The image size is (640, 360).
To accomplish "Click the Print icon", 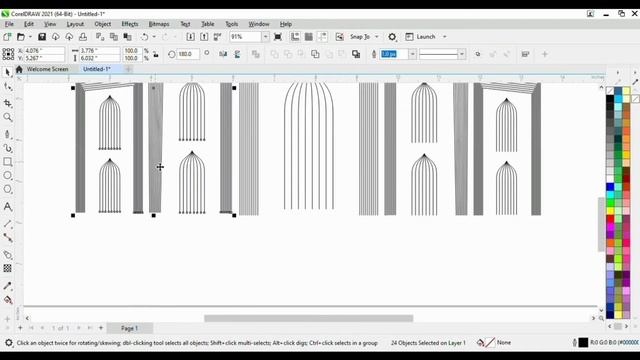I will point(82,37).
